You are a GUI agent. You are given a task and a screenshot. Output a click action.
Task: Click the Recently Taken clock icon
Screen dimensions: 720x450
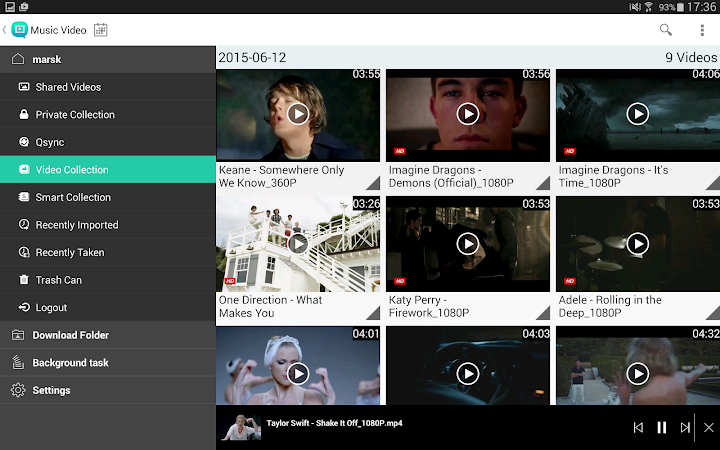pos(24,252)
